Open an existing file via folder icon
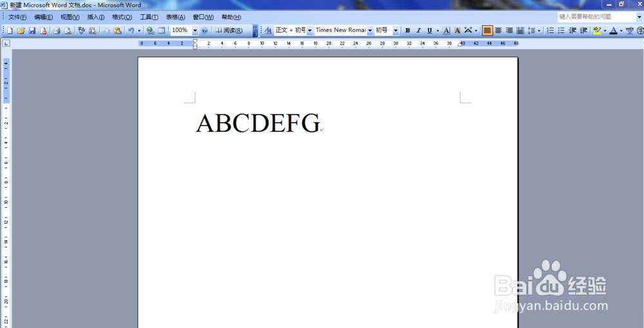644x328 pixels. pos(21,30)
